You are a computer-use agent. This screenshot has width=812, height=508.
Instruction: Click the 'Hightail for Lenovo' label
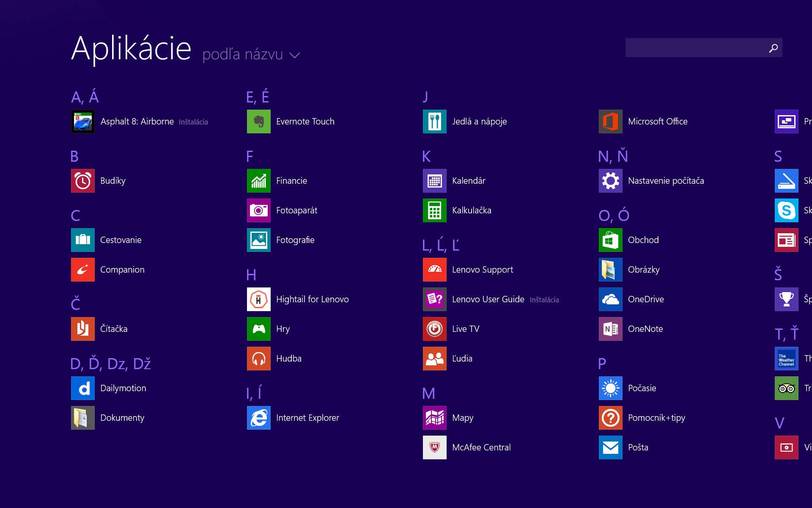coord(313,299)
